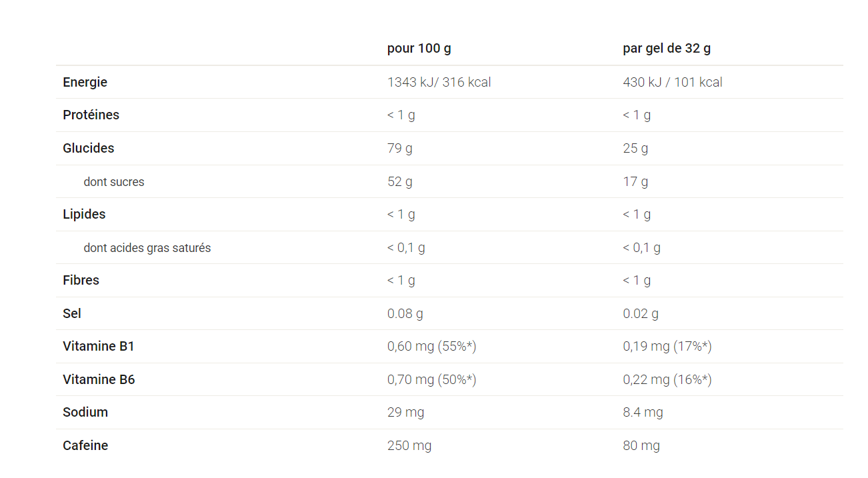Click the Cafeine 250 mg value
868x478 pixels.
(x=409, y=445)
